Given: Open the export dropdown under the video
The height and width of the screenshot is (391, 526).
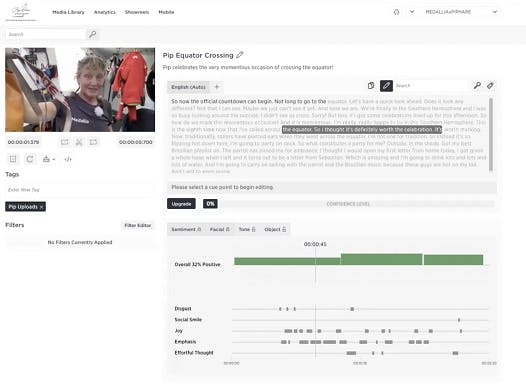Looking at the screenshot, I should point(49,159).
